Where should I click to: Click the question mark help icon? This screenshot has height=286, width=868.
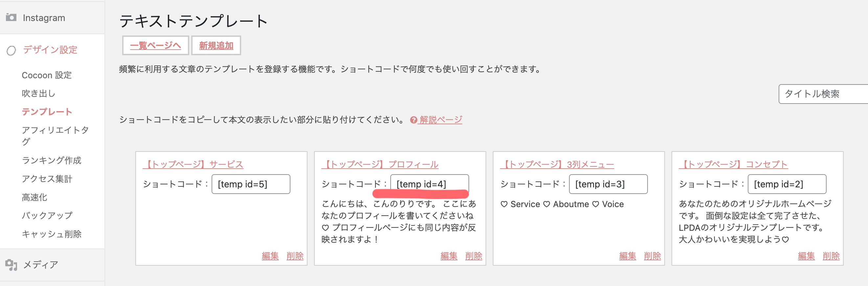[413, 120]
